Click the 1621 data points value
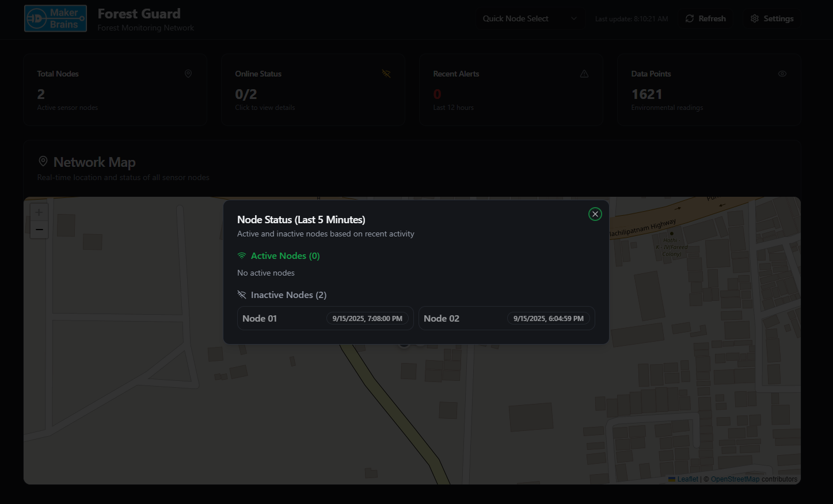This screenshot has width=833, height=504. pos(647,94)
